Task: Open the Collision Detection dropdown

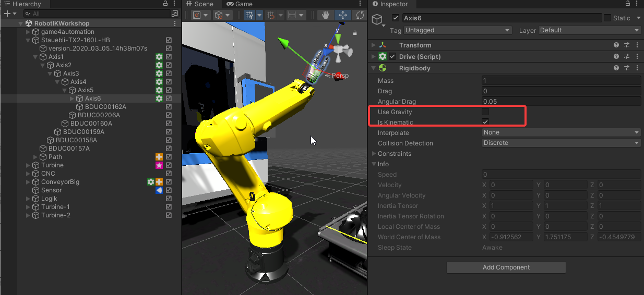Action: tap(561, 143)
